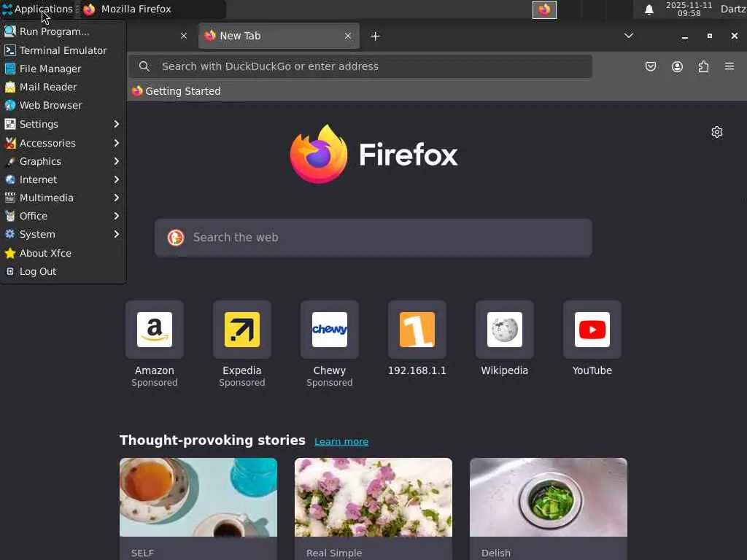Click the Applications panel menu button
Viewport: 747px width, 560px height.
[x=38, y=9]
